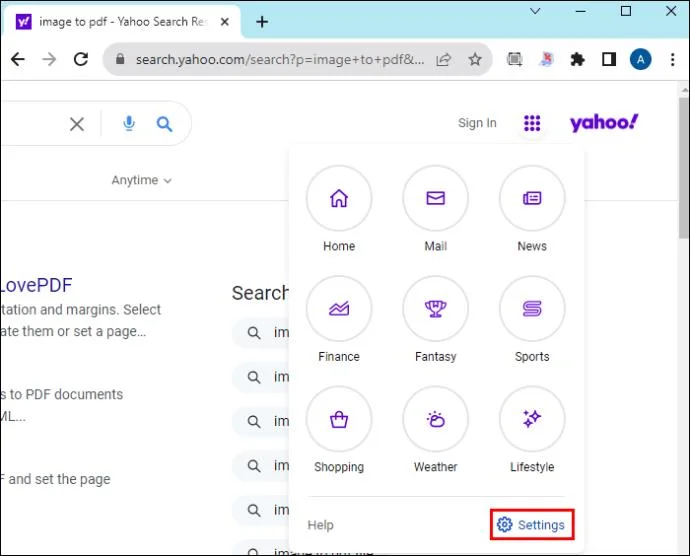The height and width of the screenshot is (556, 690).
Task: Open Yahoo Home from the apps grid
Action: (x=339, y=199)
